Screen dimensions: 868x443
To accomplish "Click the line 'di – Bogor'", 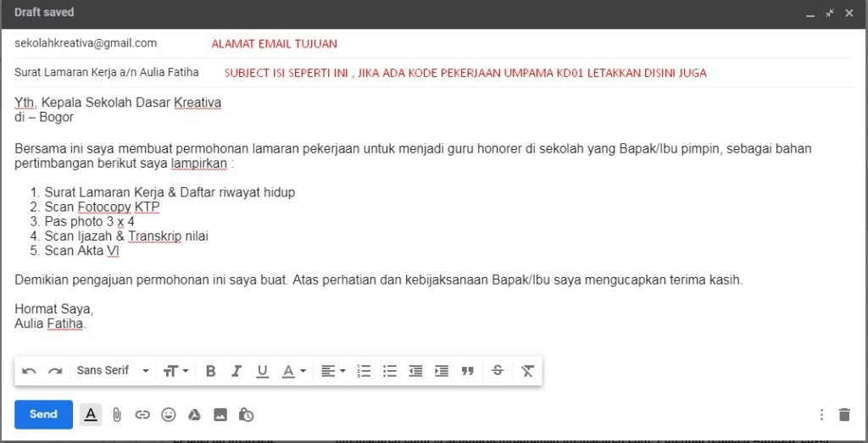I will point(44,117).
